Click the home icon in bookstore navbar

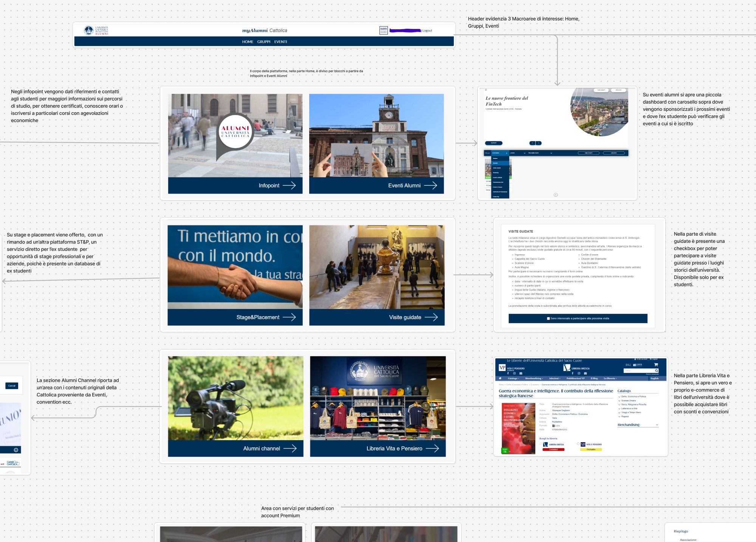(500, 378)
